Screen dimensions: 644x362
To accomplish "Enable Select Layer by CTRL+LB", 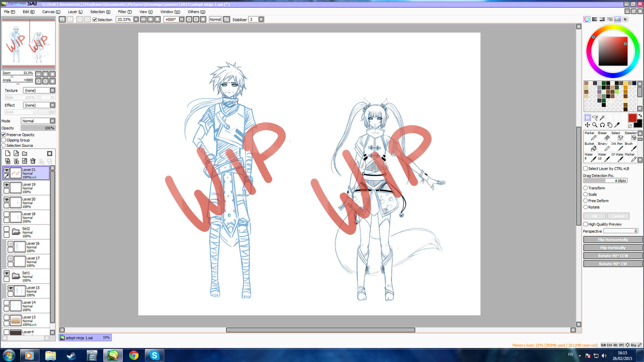I will point(586,169).
